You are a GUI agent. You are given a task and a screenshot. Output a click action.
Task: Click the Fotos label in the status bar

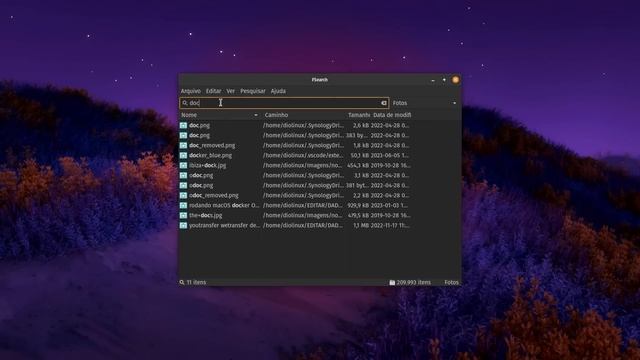451,282
